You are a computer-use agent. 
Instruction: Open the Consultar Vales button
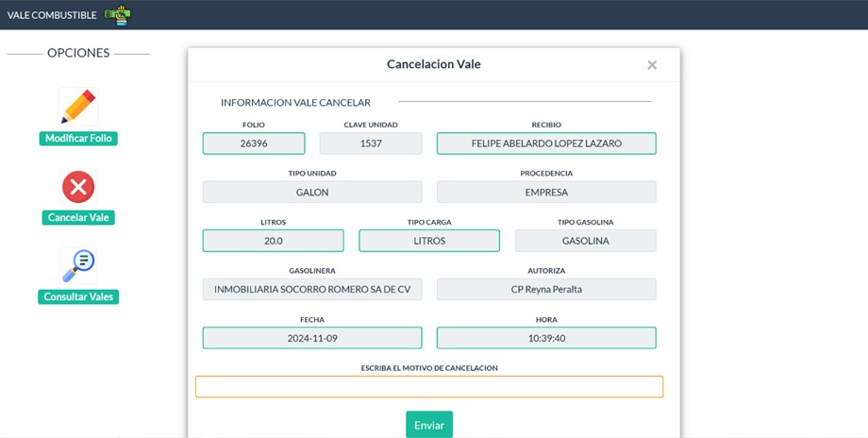click(78, 296)
